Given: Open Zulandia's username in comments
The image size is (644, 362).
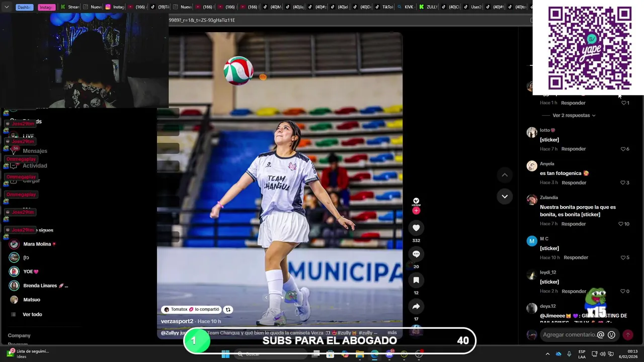Looking at the screenshot, I should [548, 198].
